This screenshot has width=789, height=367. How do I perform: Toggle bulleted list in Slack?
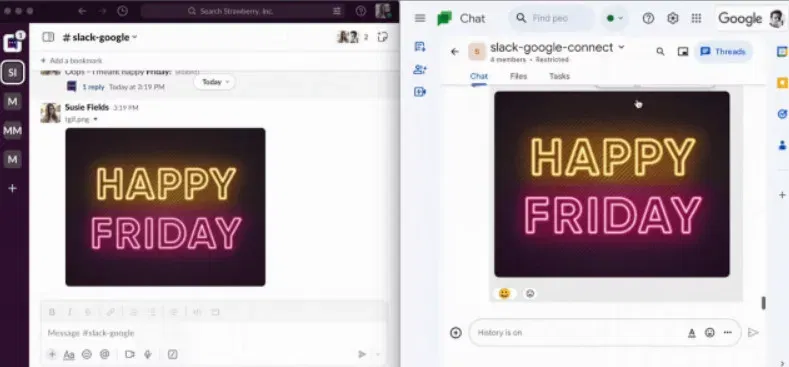[x=151, y=312]
